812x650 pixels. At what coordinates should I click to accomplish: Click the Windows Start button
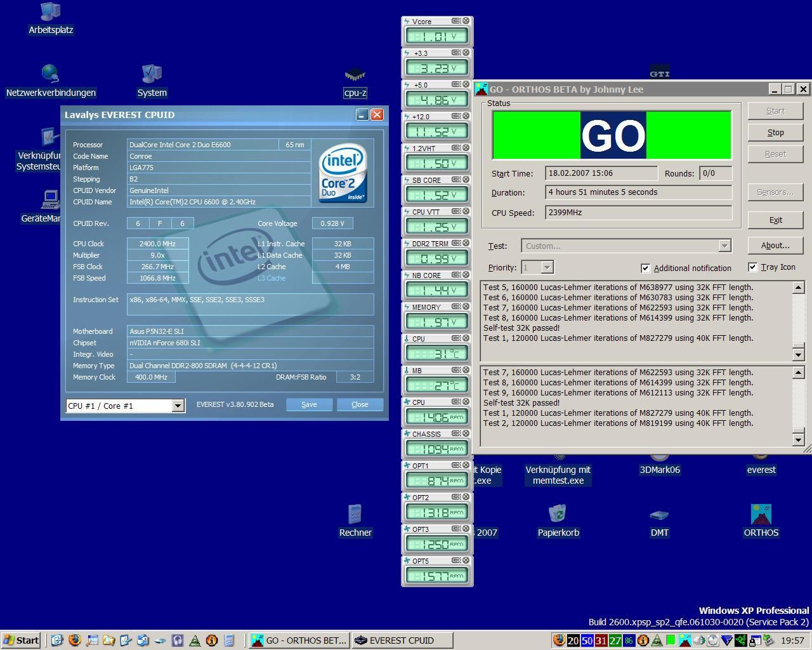point(21,640)
